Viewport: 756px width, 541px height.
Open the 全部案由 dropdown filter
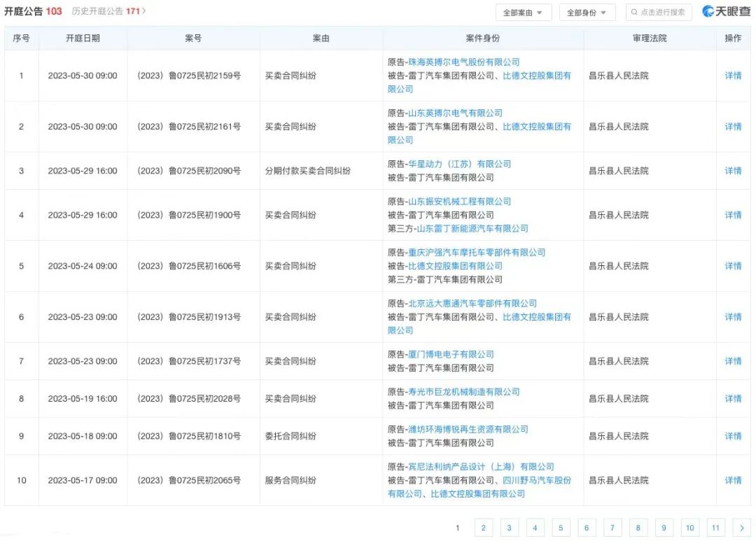pos(523,13)
